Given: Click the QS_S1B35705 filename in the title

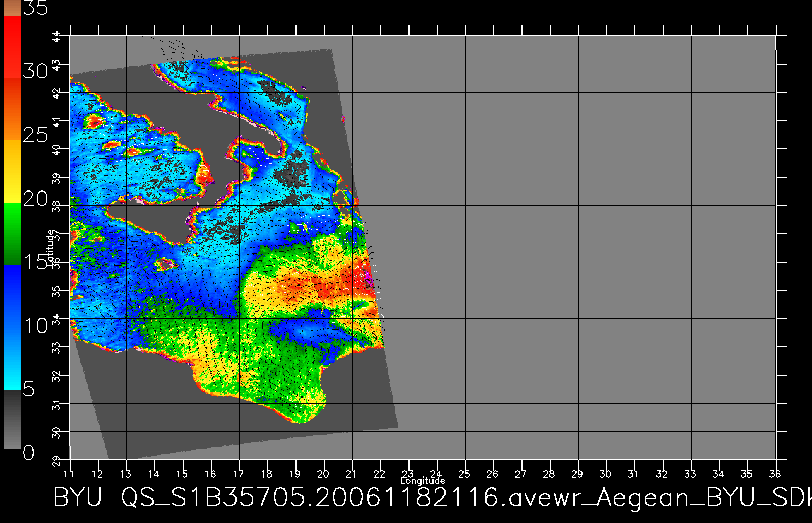Looking at the screenshot, I should pos(213,498).
